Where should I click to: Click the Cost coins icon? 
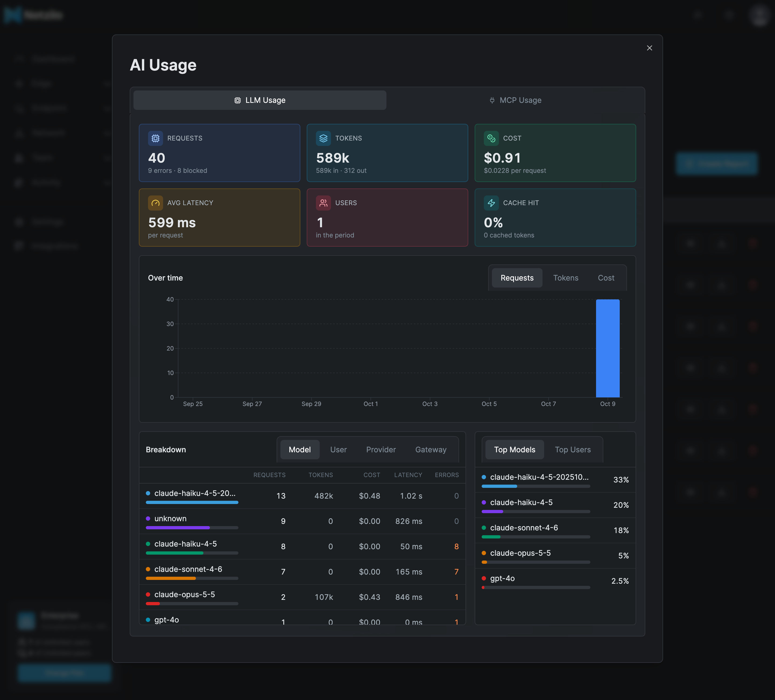(491, 138)
